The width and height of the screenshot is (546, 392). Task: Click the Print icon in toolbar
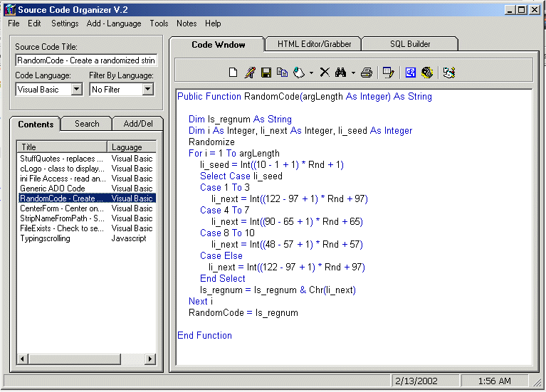coord(366,72)
